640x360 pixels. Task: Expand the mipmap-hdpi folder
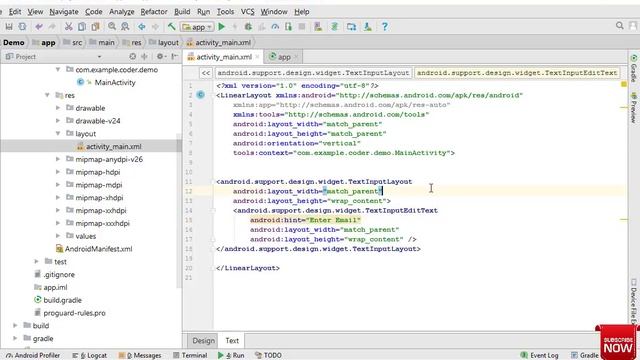pyautogui.click(x=58, y=172)
